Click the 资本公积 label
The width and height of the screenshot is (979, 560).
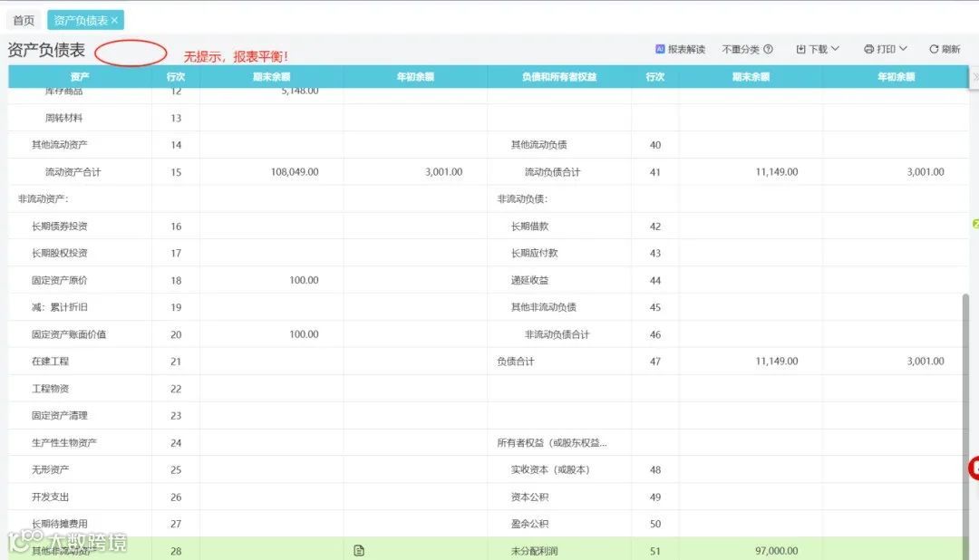coord(529,497)
